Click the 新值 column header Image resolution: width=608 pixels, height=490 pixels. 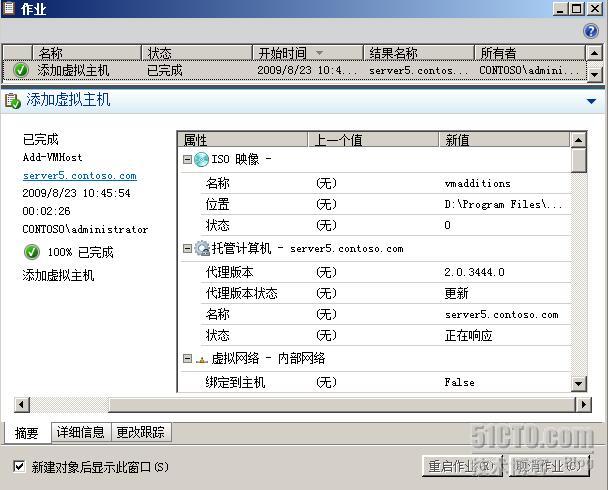[504, 140]
